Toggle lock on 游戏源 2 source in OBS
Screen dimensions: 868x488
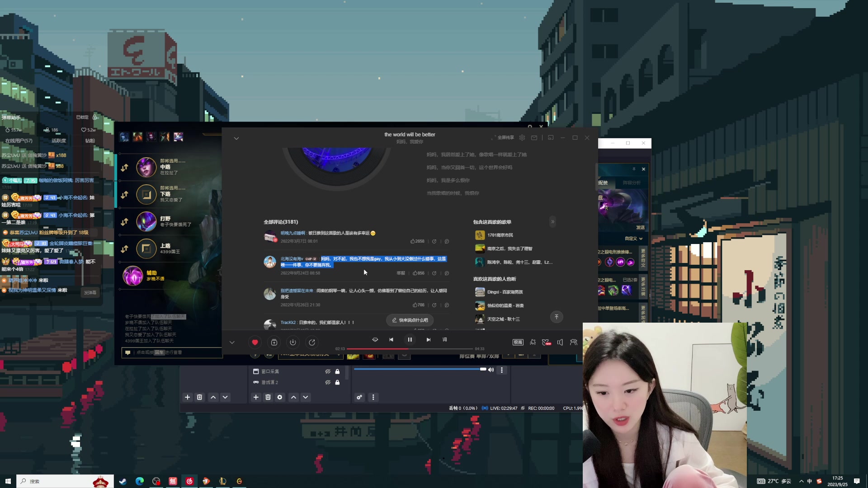tap(337, 382)
